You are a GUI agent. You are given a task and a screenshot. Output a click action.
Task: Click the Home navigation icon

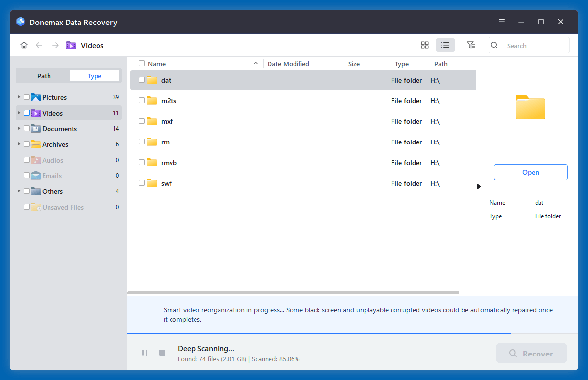(24, 45)
